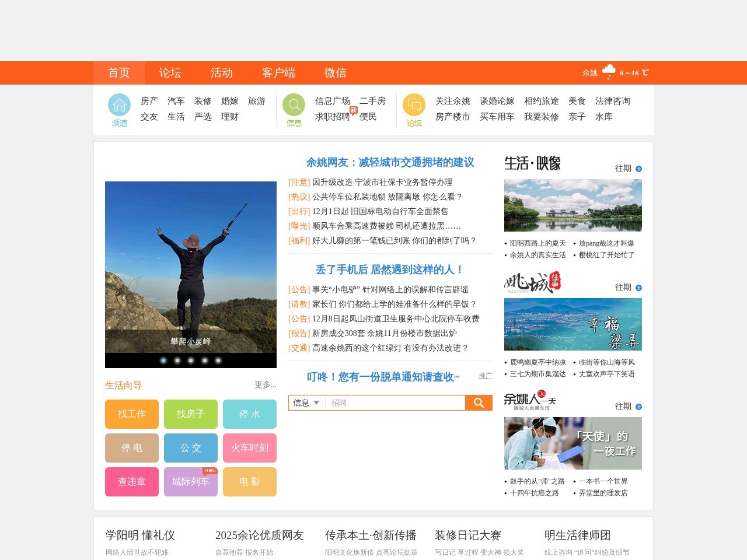
Task: Click the 频道 house icon
Action: (119, 106)
